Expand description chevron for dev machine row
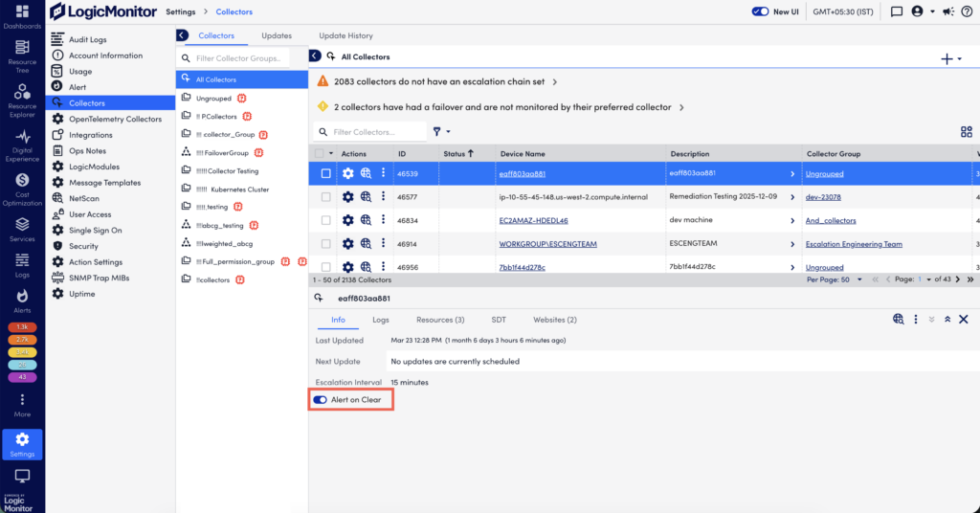This screenshot has height=513, width=980. coord(792,220)
